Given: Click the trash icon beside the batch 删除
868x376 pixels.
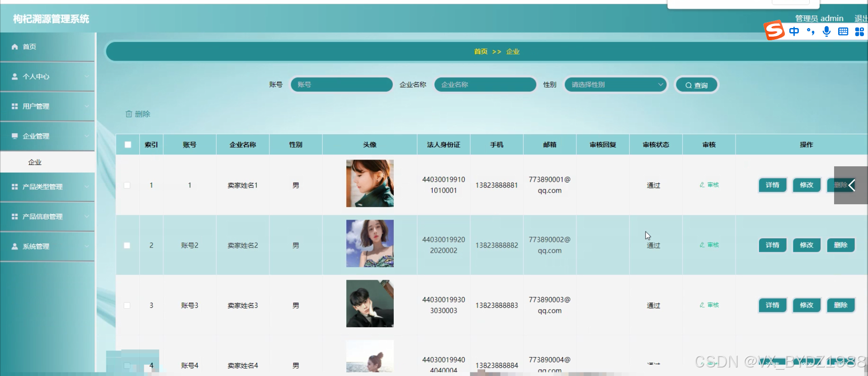Looking at the screenshot, I should coord(129,114).
